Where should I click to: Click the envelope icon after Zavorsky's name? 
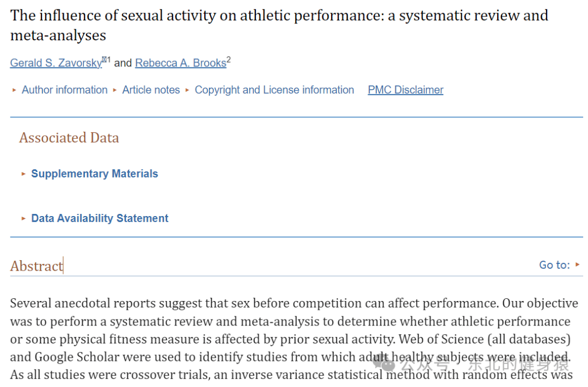[x=104, y=59]
